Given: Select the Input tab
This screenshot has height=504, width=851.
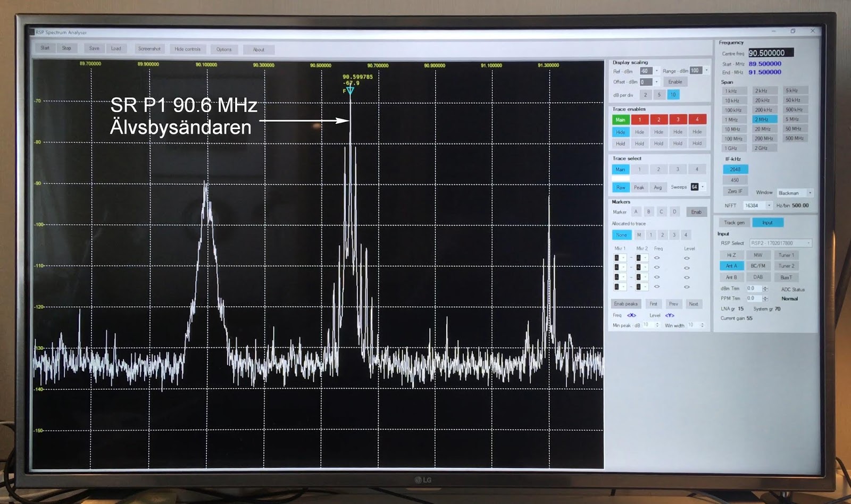Looking at the screenshot, I should (767, 222).
